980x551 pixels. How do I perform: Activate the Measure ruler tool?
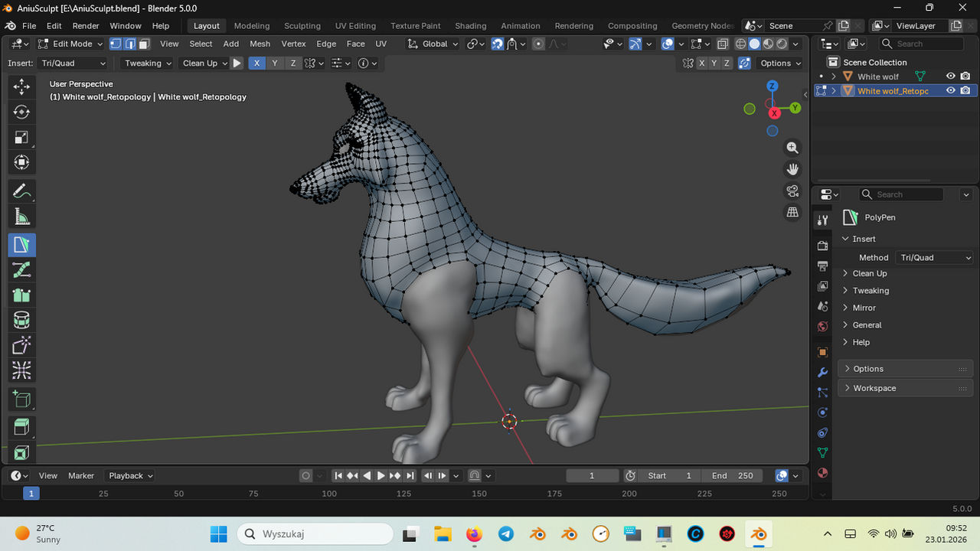click(21, 217)
